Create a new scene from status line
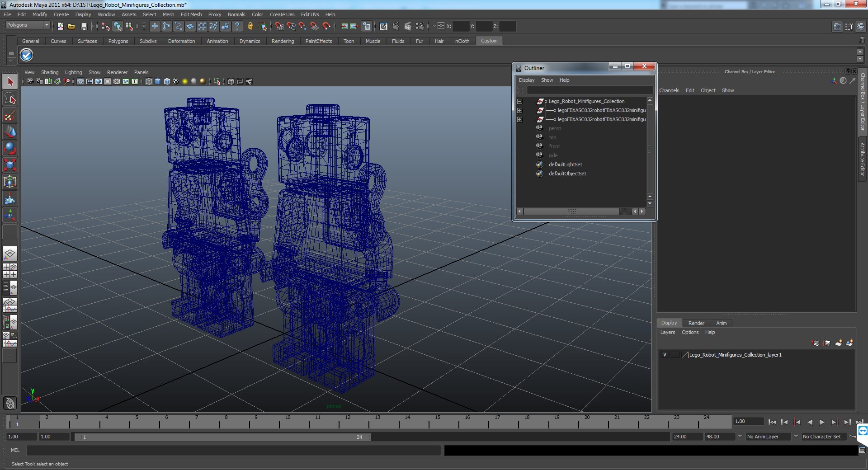The image size is (868, 470). 61,26
